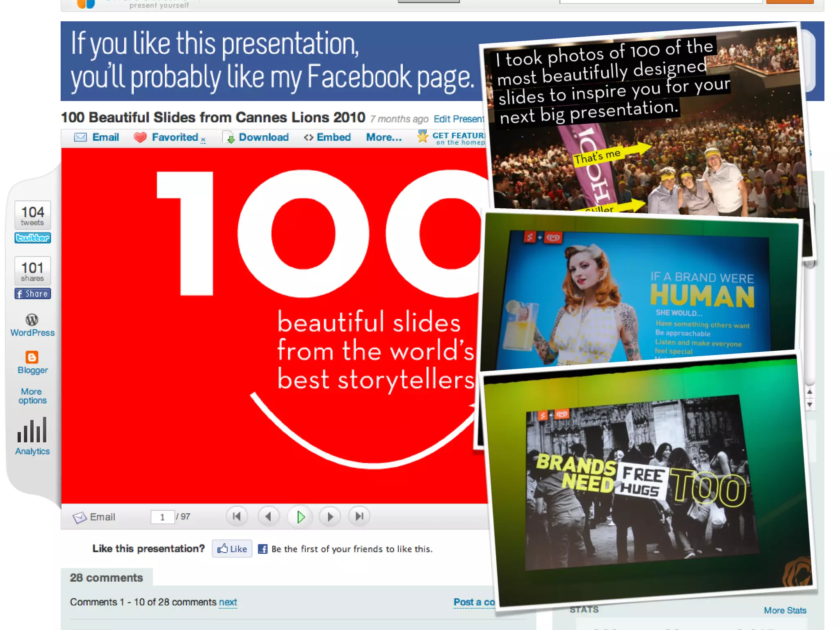Open the More Stats link

click(x=785, y=610)
